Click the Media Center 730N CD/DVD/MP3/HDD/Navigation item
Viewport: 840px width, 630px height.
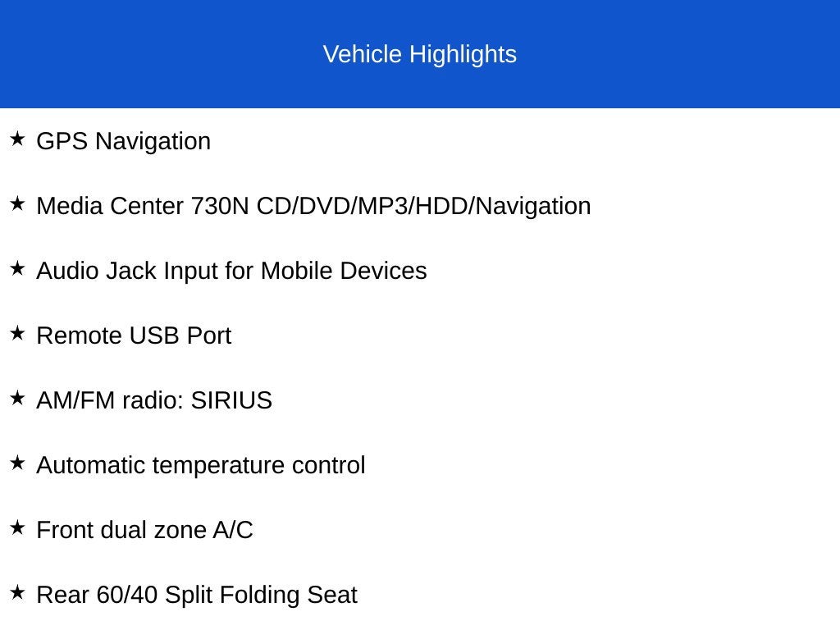(x=313, y=206)
